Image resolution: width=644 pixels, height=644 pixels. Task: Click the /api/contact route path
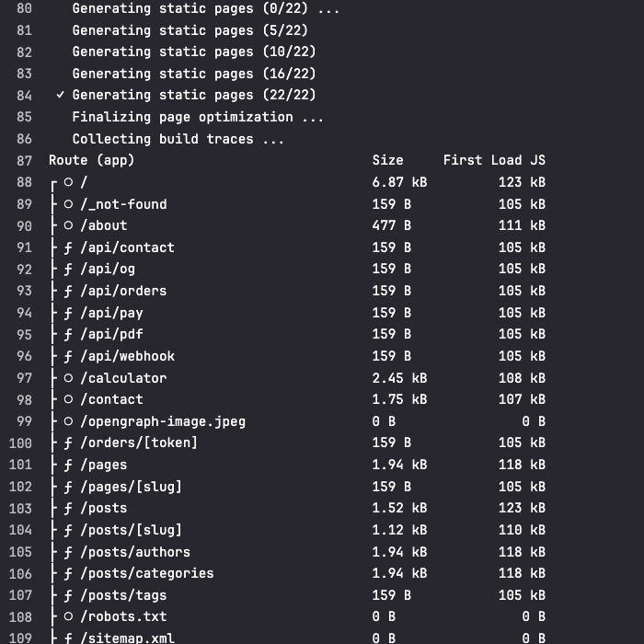point(127,247)
